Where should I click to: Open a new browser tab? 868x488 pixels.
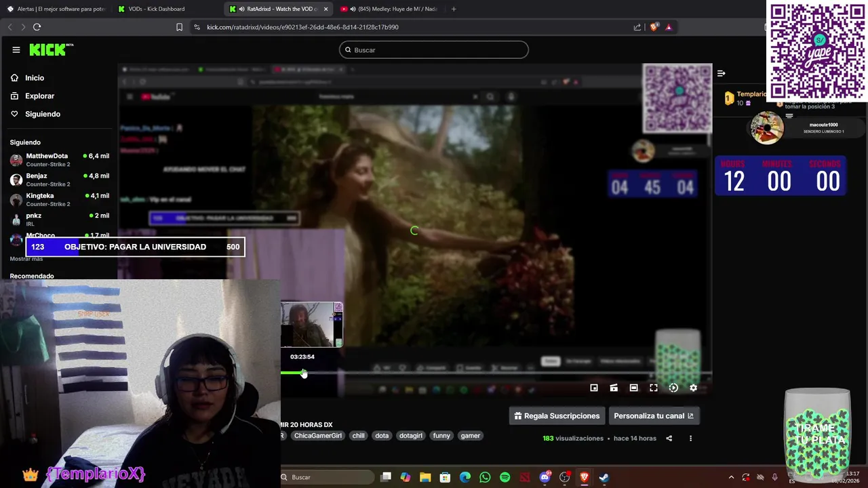454,9
